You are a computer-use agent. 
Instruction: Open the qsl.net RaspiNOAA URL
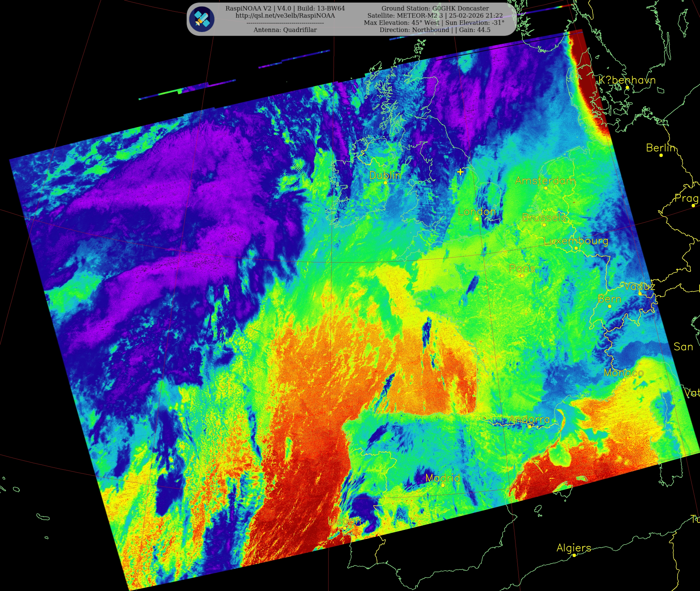pos(285,15)
